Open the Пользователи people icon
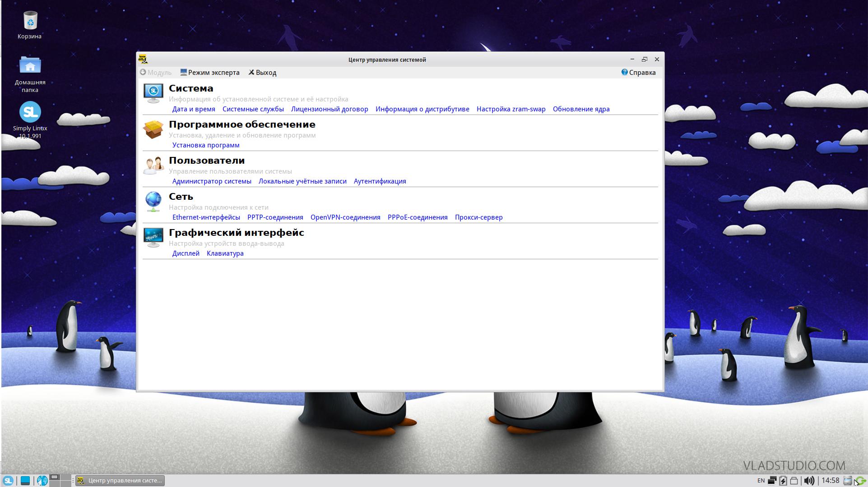The width and height of the screenshot is (868, 487). 153,165
